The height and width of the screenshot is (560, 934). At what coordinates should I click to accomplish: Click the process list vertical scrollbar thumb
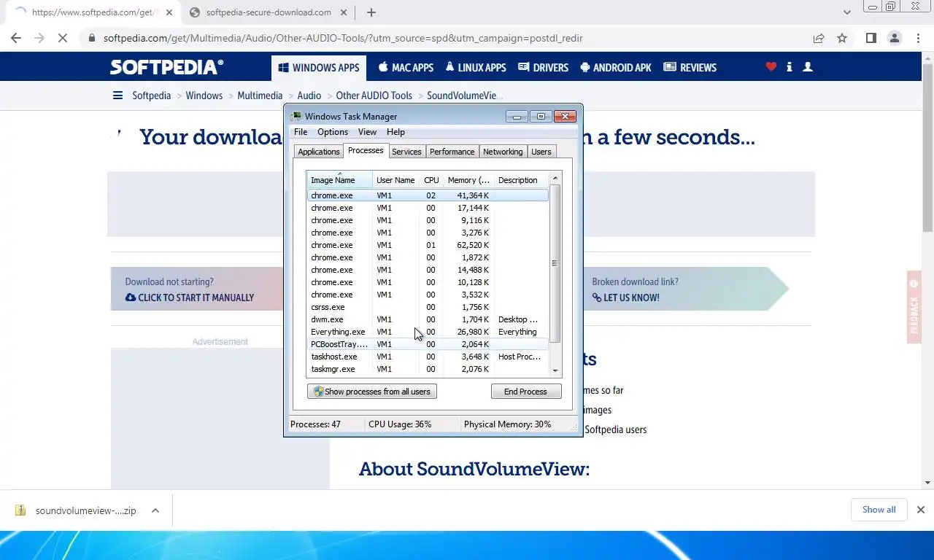pos(555,263)
